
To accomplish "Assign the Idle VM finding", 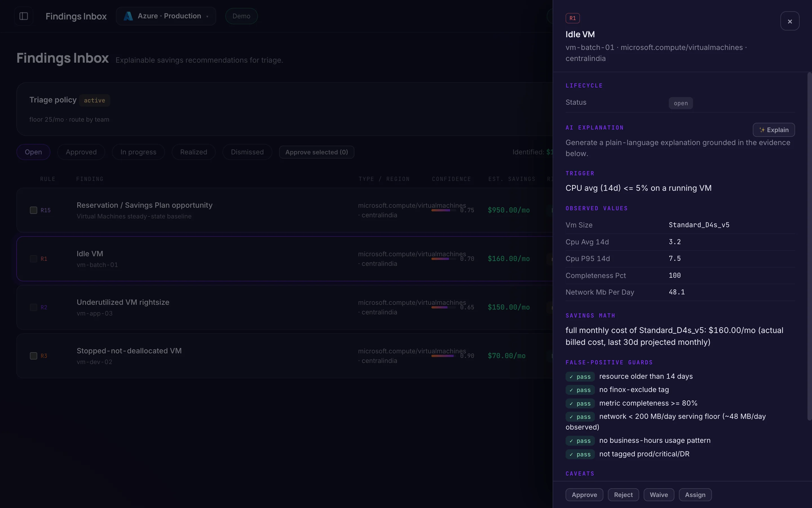I will coord(695,495).
